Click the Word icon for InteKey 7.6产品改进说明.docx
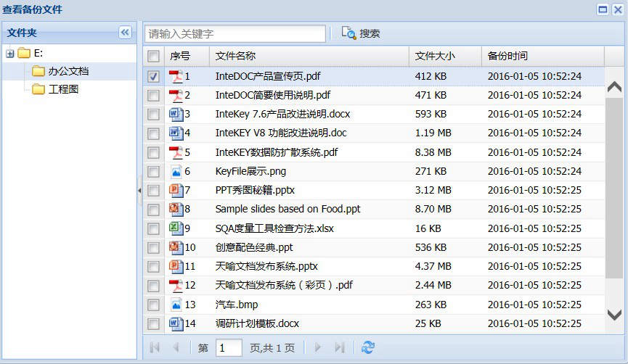This screenshot has height=364, width=628. tap(176, 115)
